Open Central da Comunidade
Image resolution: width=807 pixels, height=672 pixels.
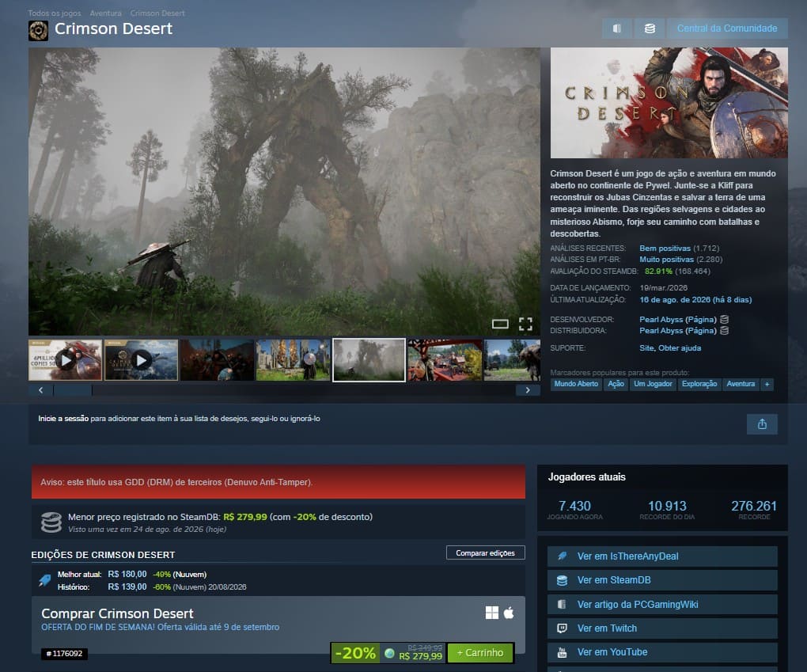[727, 28]
